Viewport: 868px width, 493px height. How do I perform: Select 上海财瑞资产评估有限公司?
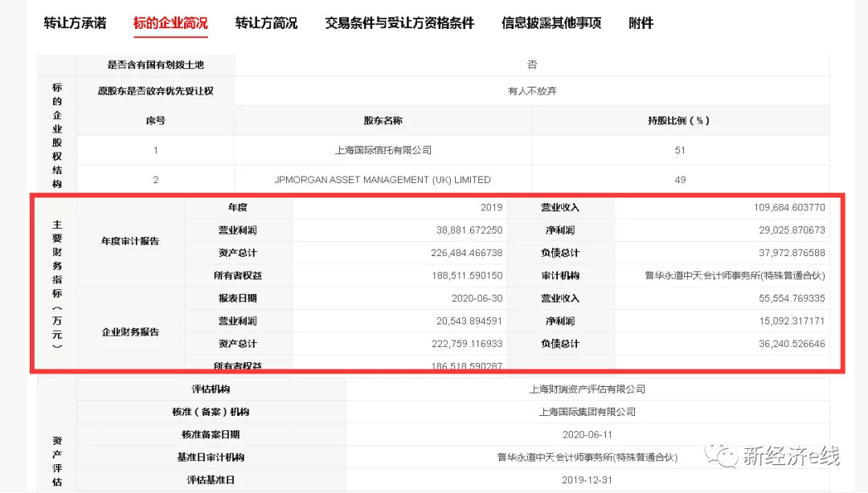588,389
